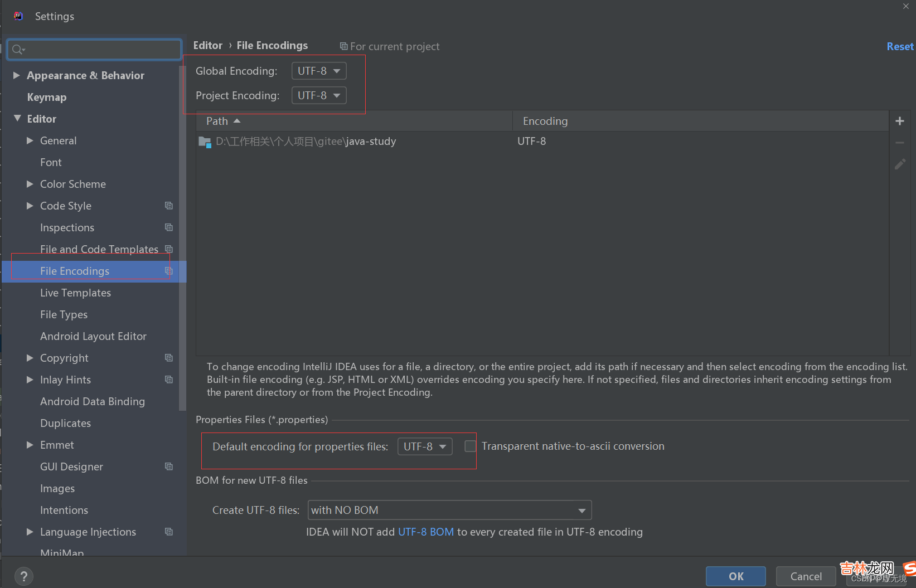This screenshot has height=588, width=916.
Task: Select Intentions settings item
Action: [x=64, y=510]
